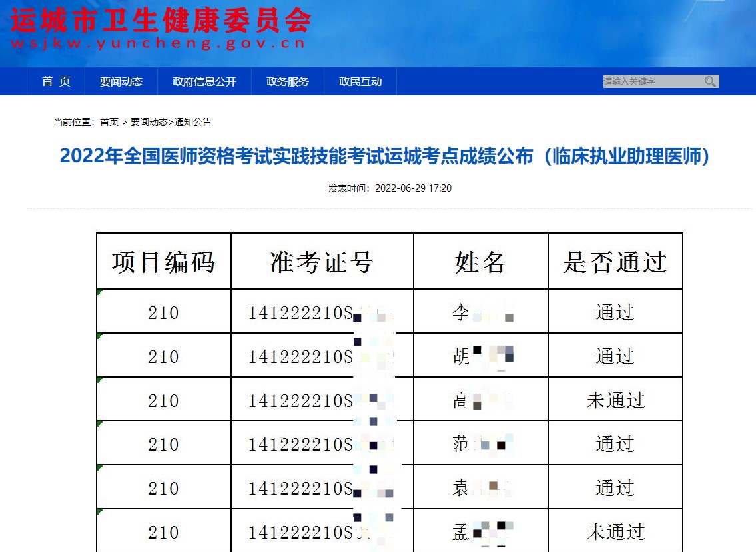This screenshot has height=552, width=756.
Task: Open the 政民互动 navigation item
Action: coord(360,81)
